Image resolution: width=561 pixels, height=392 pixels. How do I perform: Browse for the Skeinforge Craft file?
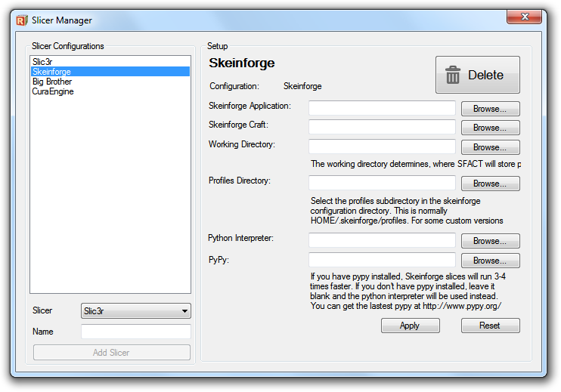(490, 128)
